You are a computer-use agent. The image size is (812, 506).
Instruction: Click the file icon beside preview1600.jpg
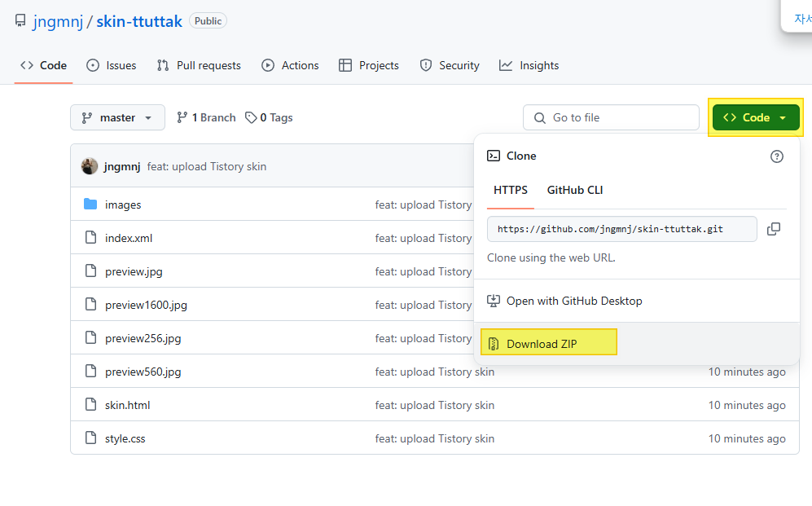[x=90, y=305]
